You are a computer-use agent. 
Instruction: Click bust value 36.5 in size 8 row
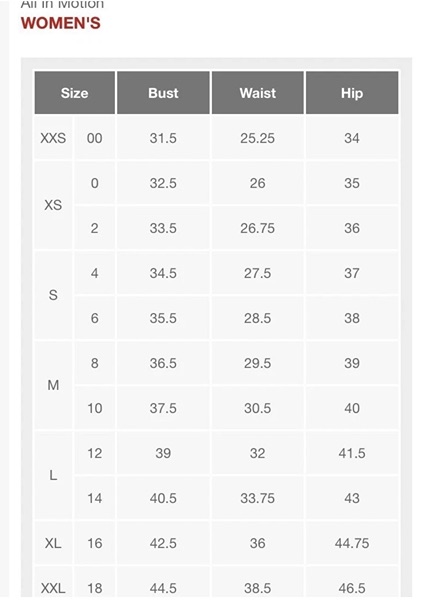(x=163, y=363)
